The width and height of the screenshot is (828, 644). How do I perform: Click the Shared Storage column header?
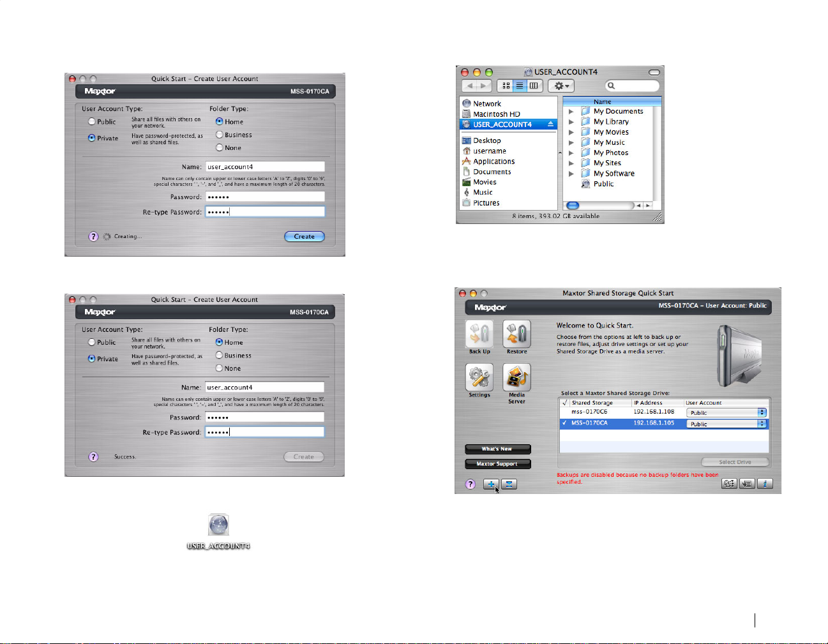600,403
